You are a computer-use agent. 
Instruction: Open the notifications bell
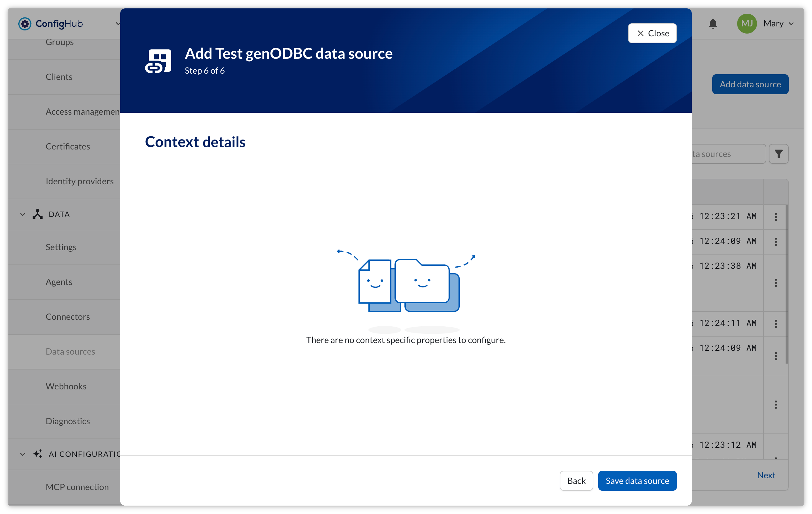(x=713, y=24)
